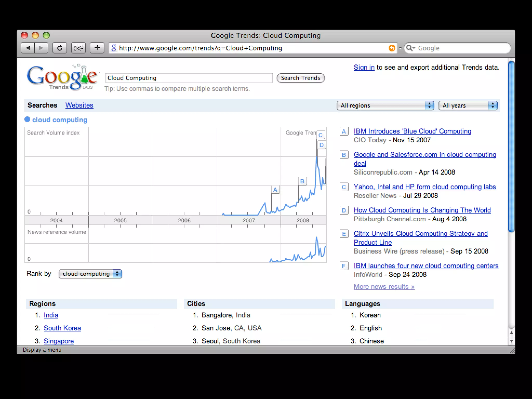Click legend letter E beside the Citrix headline
Viewport: 532px width, 399px height.
[x=344, y=234]
